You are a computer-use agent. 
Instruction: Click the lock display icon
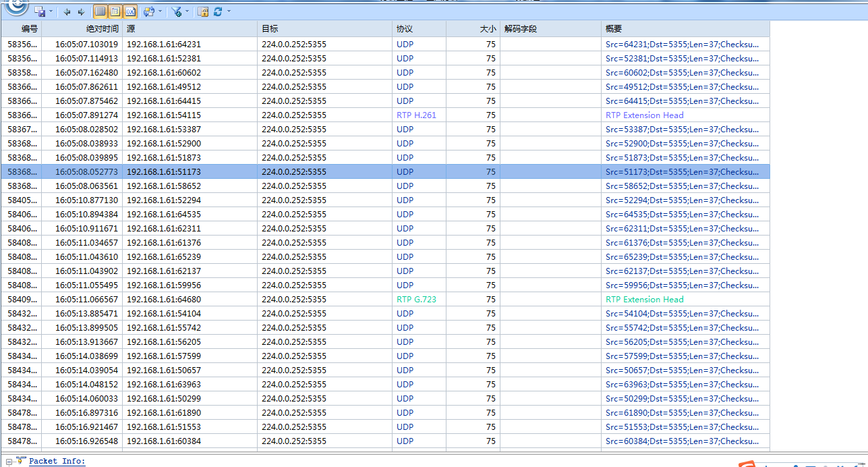(203, 11)
